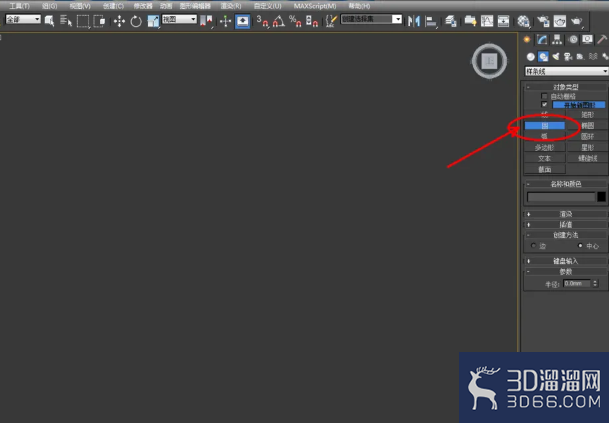
Task: Select the Space Warps category icon
Action: click(x=593, y=57)
